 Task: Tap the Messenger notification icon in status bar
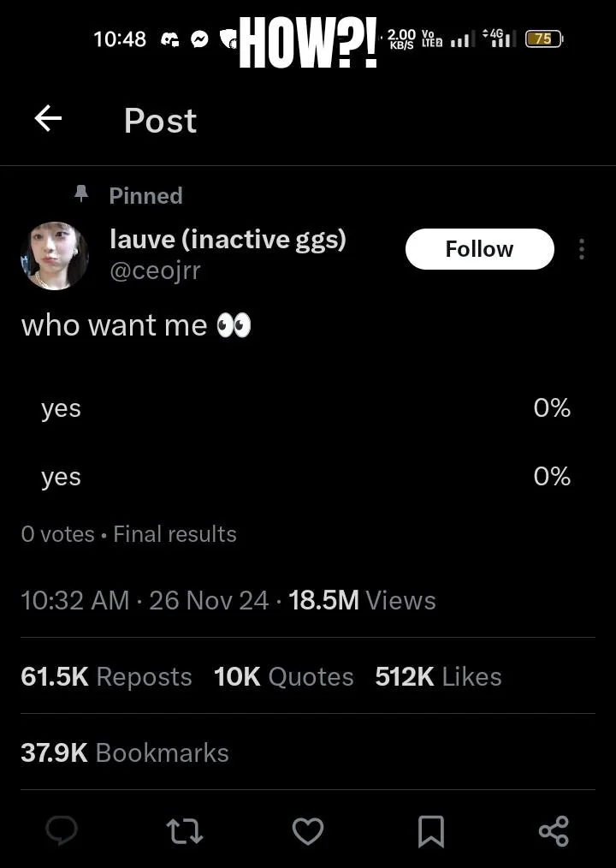(x=199, y=39)
